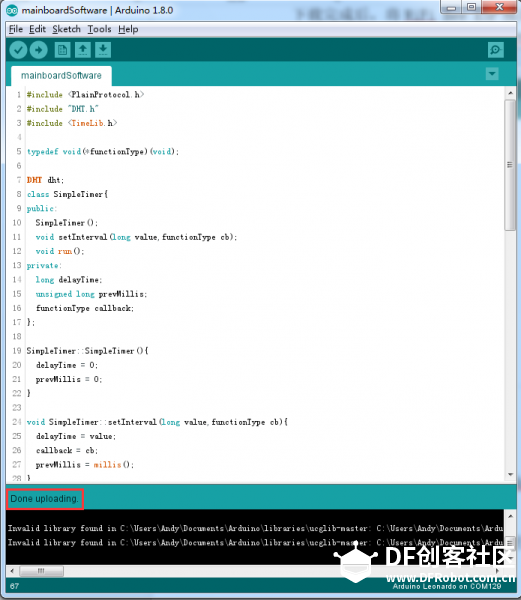
Task: Click the Open sketch up-arrow icon
Action: (83, 50)
